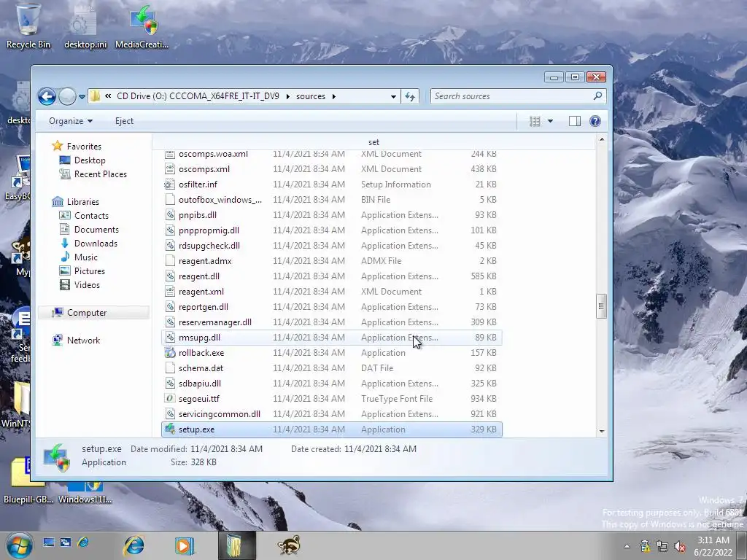The width and height of the screenshot is (747, 560).
Task: Open Windows Media Player from the taskbar
Action: 183,545
